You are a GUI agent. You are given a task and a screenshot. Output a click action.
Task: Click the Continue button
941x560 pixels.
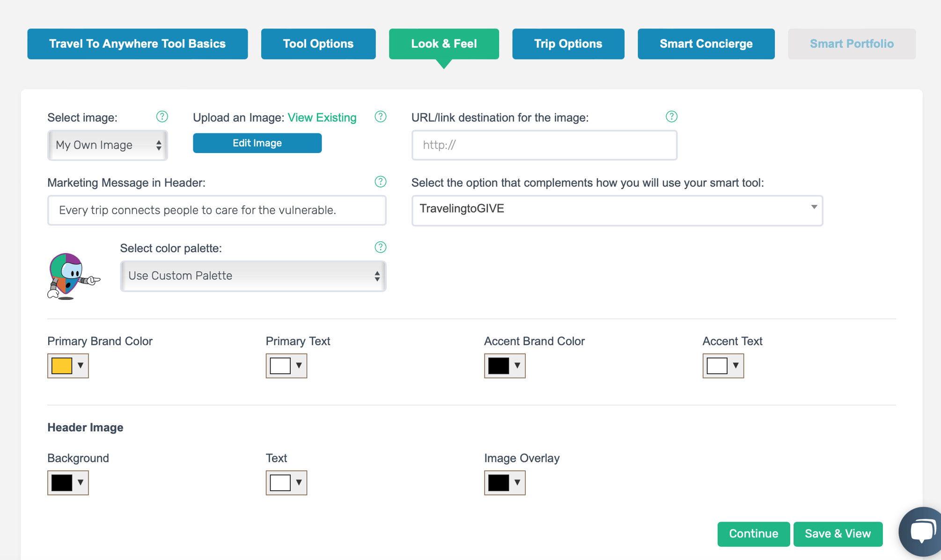(753, 534)
